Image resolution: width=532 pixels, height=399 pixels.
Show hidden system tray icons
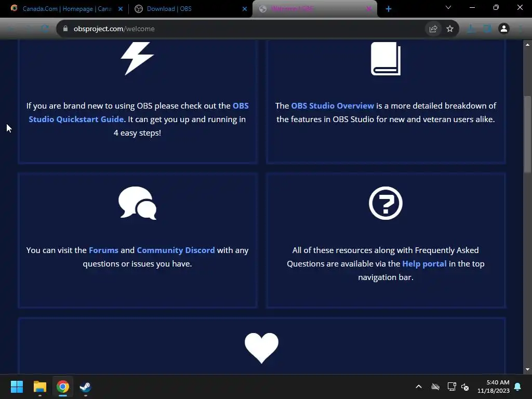pos(419,387)
